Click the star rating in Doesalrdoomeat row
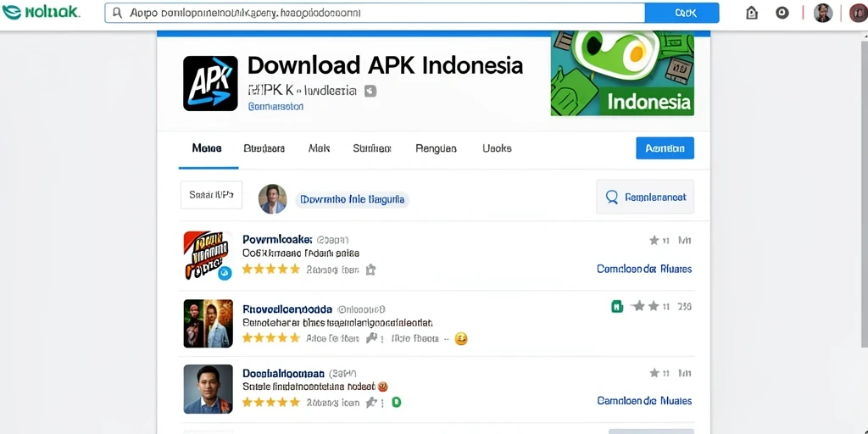868x434 pixels. point(271,403)
